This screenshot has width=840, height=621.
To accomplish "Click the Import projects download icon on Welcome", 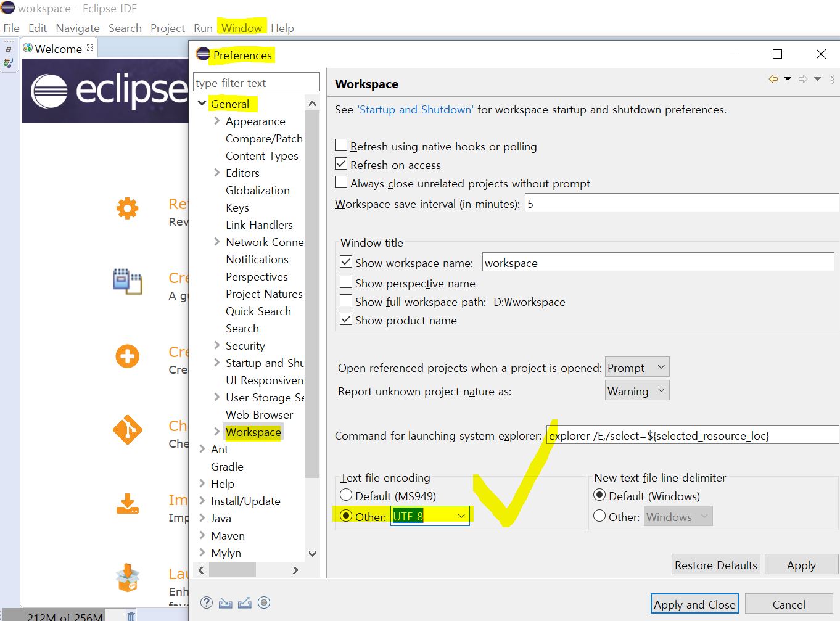I will [x=128, y=504].
